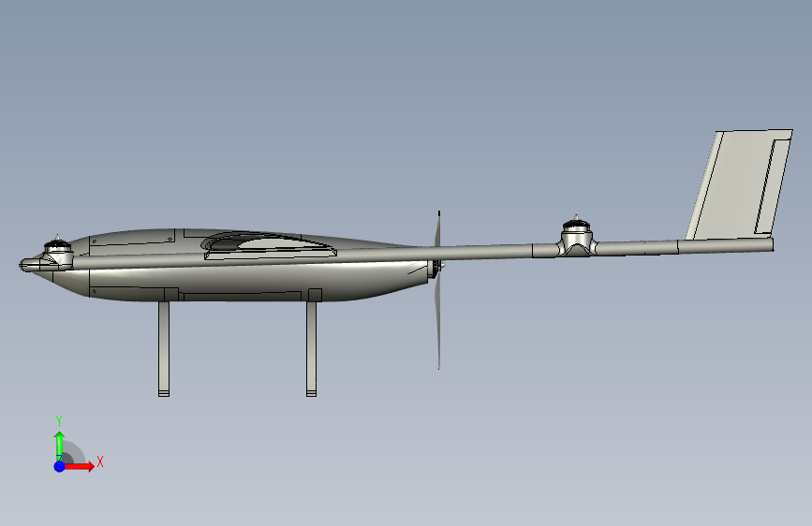Screen dimensions: 812x526
Task: Select the tail boom tube near the tail
Action: pyautogui.click(x=725, y=245)
